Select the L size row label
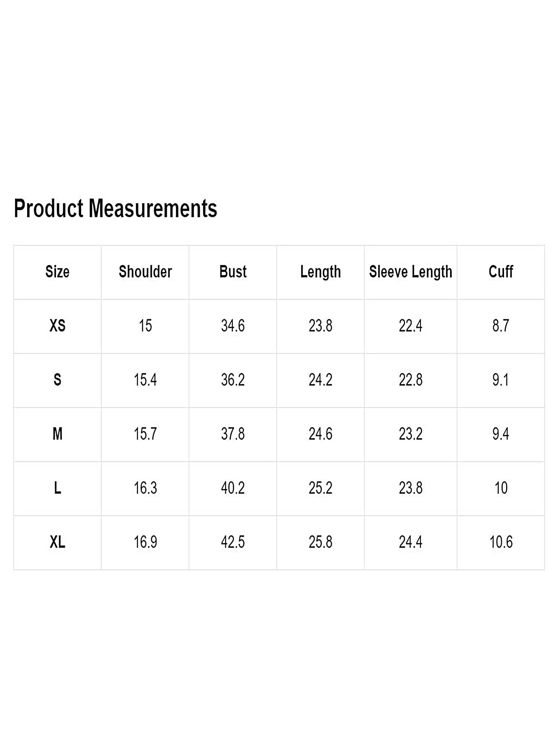 tap(57, 488)
